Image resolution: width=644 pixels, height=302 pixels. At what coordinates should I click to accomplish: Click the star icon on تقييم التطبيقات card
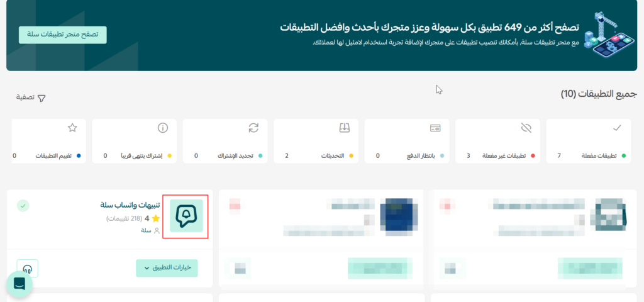pos(72,128)
